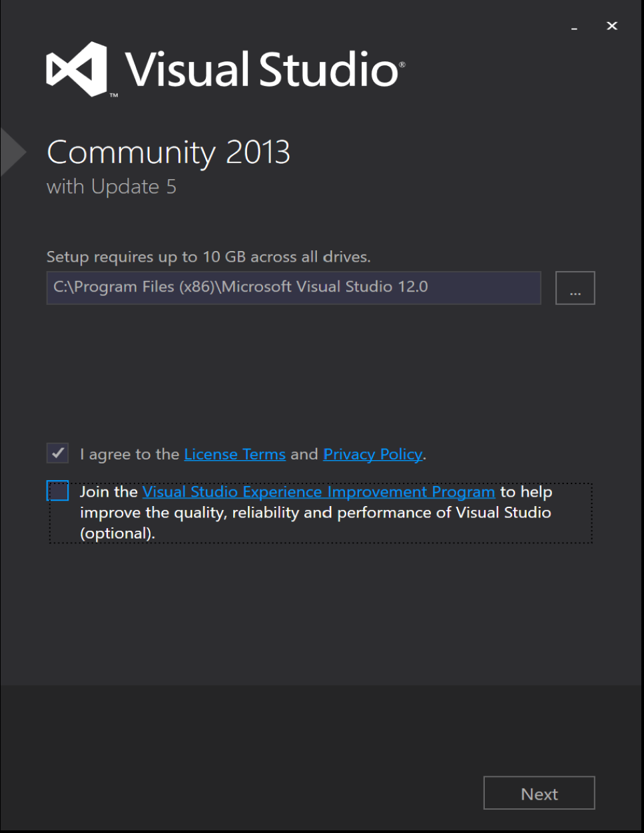The height and width of the screenshot is (833, 644).
Task: Click the 'Join the' label text
Action: click(109, 492)
